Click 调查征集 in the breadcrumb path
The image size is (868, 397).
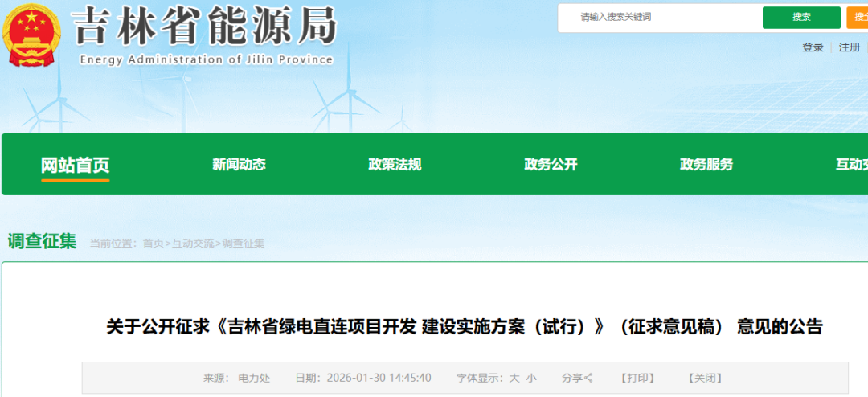click(x=243, y=243)
